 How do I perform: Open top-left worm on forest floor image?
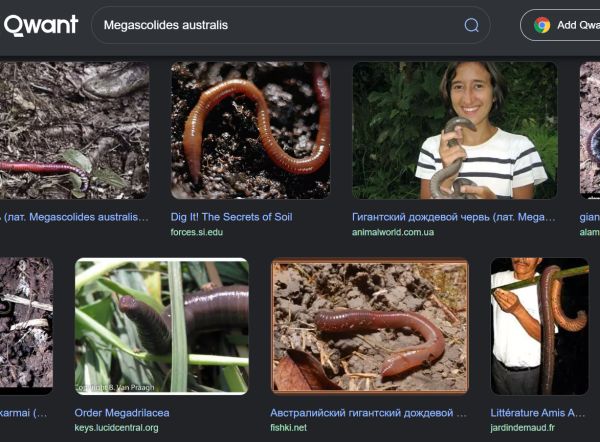[x=74, y=130]
